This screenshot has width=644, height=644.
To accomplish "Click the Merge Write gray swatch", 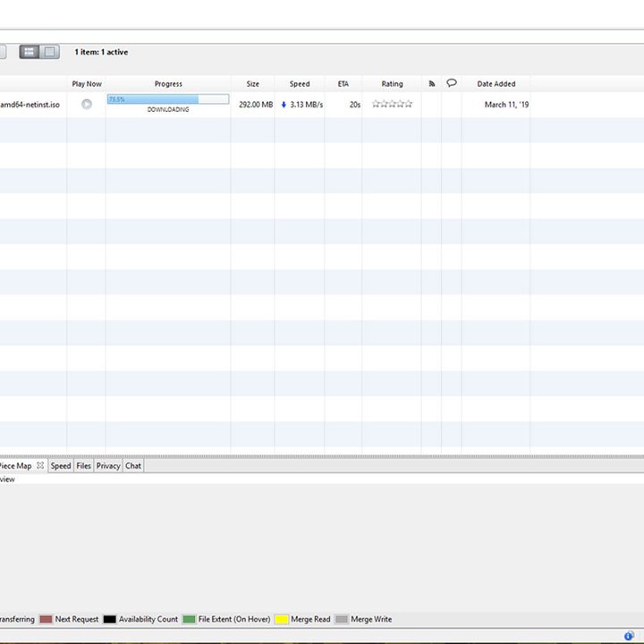I will pos(342,619).
